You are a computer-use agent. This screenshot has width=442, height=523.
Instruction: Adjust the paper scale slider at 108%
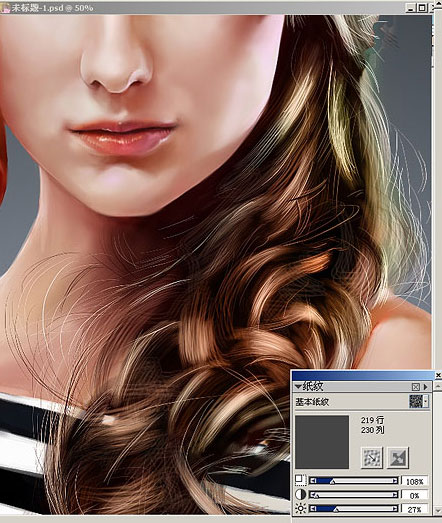click(x=354, y=481)
